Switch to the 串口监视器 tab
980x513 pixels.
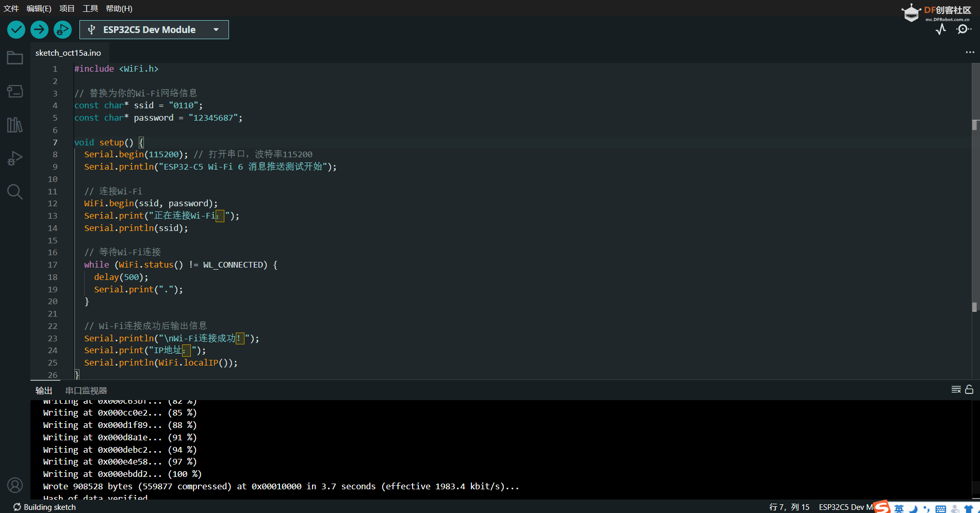tap(86, 391)
